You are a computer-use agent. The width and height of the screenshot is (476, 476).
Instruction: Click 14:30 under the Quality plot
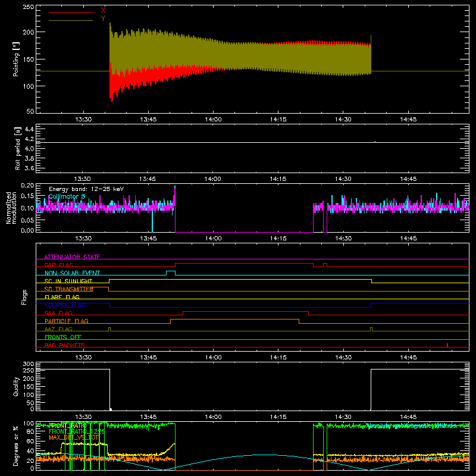click(343, 417)
